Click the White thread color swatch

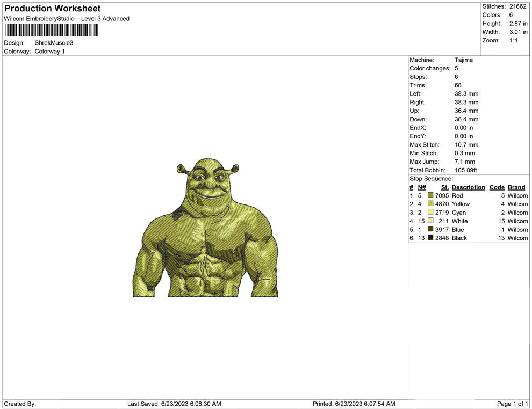point(430,220)
